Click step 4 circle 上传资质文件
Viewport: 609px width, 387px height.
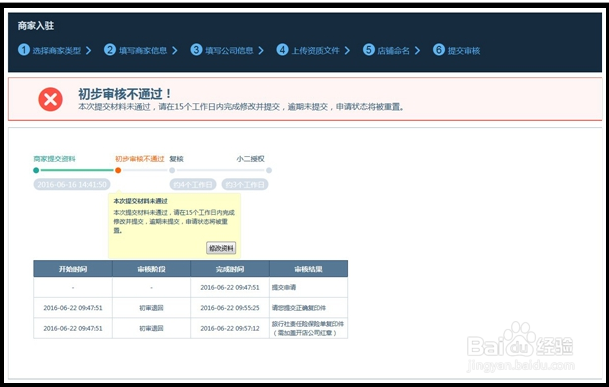tap(282, 50)
